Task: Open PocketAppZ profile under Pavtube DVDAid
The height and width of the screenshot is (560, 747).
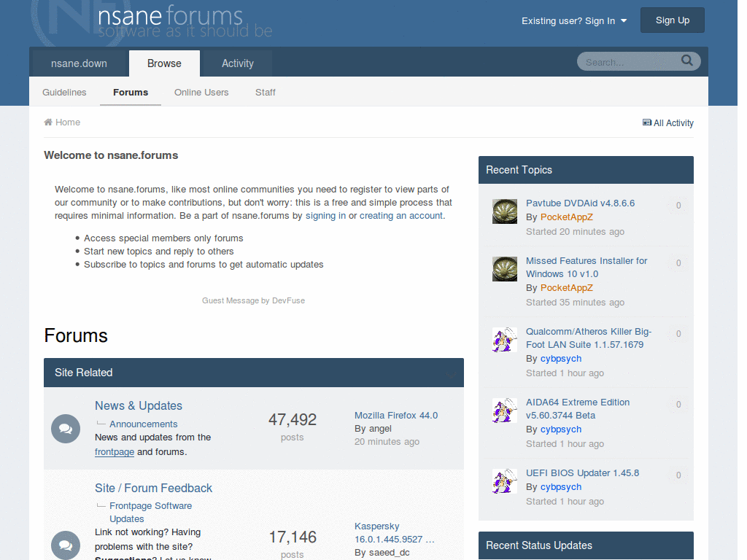Action: [x=566, y=217]
